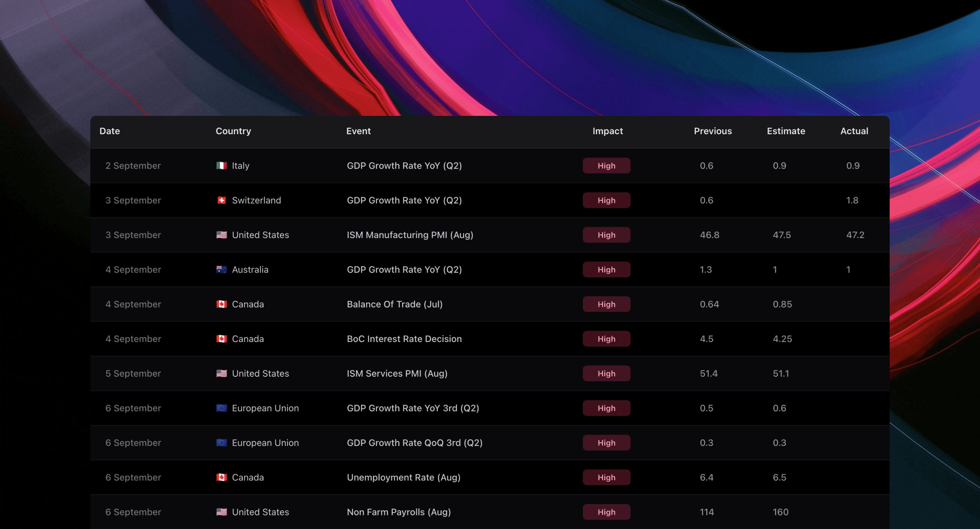Open BoC Interest Rate Decision event
Viewport: 980px width, 529px height.
pyautogui.click(x=404, y=339)
